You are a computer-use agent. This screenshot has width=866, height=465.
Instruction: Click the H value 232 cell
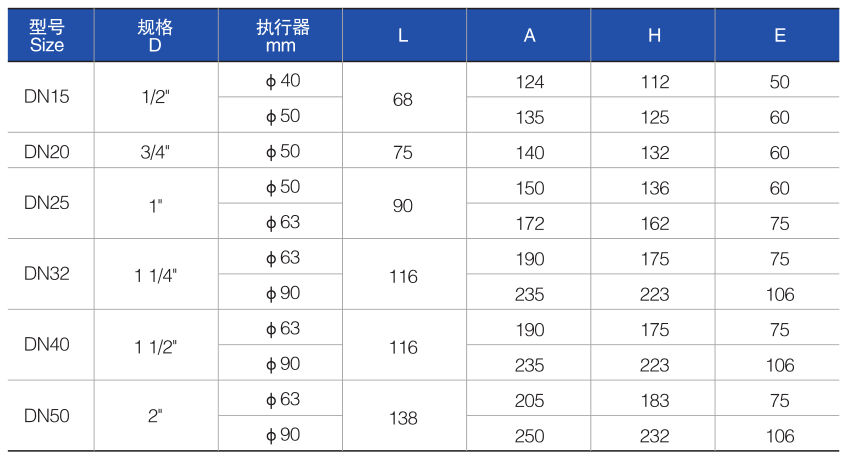click(653, 434)
